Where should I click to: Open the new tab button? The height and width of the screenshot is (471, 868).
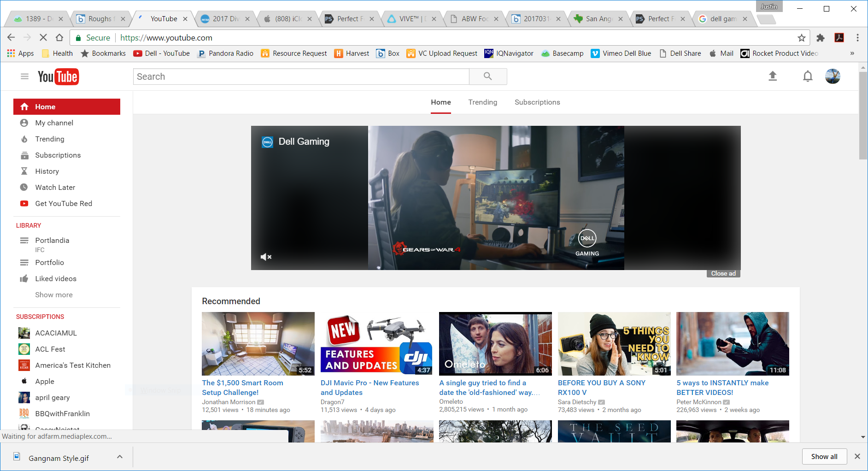coord(766,19)
